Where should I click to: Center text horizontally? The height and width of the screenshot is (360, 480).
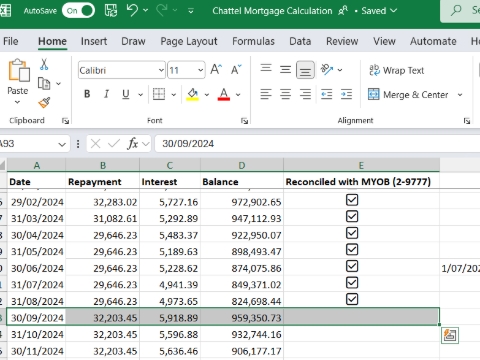point(285,94)
